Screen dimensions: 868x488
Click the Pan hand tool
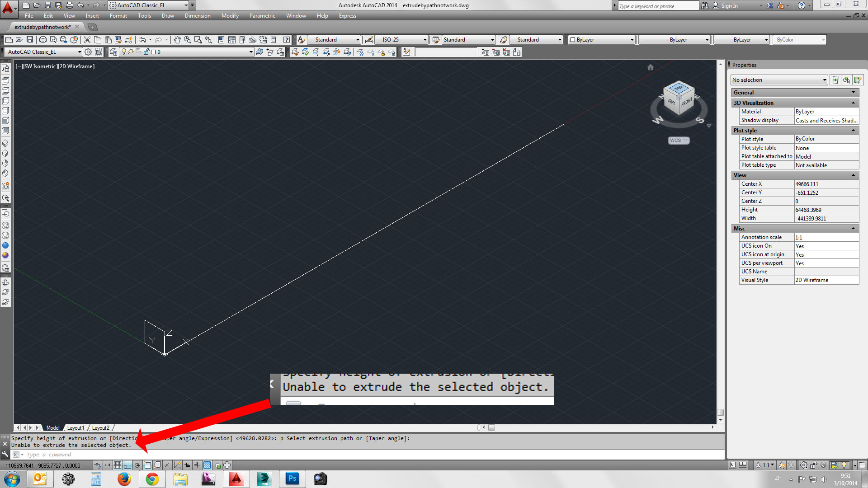[x=177, y=40]
